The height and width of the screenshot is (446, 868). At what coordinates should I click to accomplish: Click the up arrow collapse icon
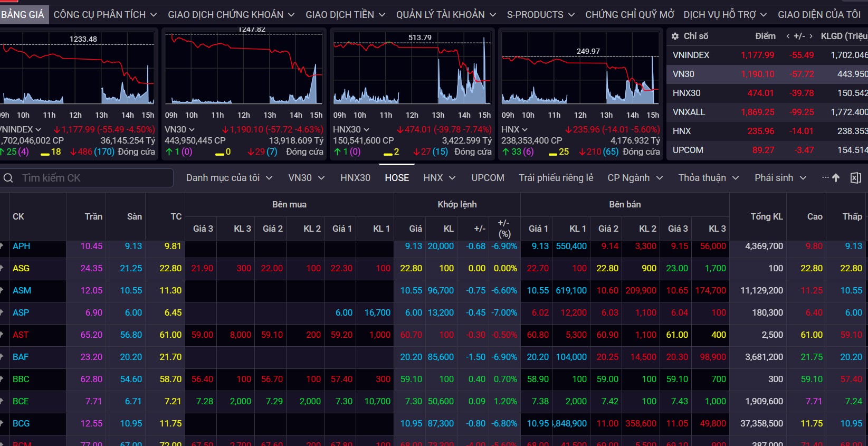pyautogui.click(x=836, y=178)
